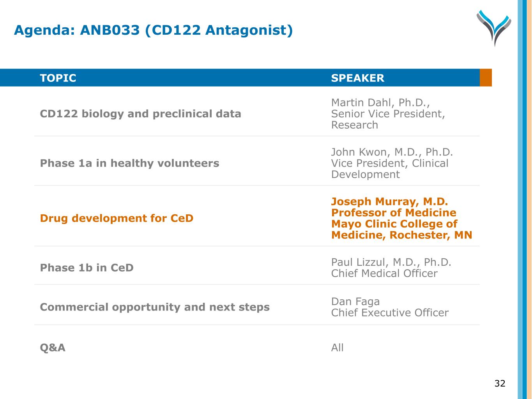Click 'Commercial opportunity and next steps' topic
The height and width of the screenshot is (399, 532).
click(155, 307)
